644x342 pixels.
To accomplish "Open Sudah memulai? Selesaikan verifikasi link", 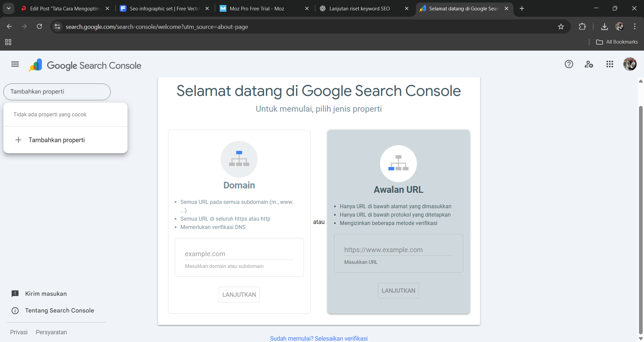I will [x=319, y=338].
